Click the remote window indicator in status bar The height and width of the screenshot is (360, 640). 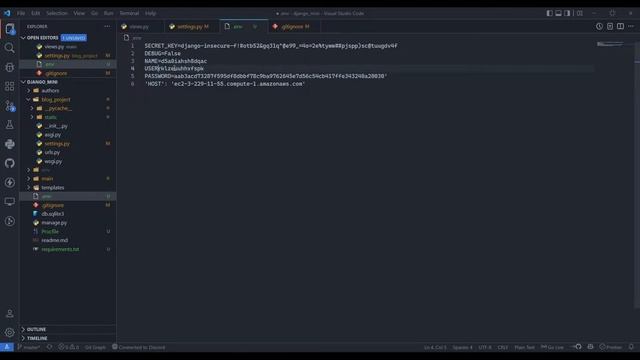(7, 347)
